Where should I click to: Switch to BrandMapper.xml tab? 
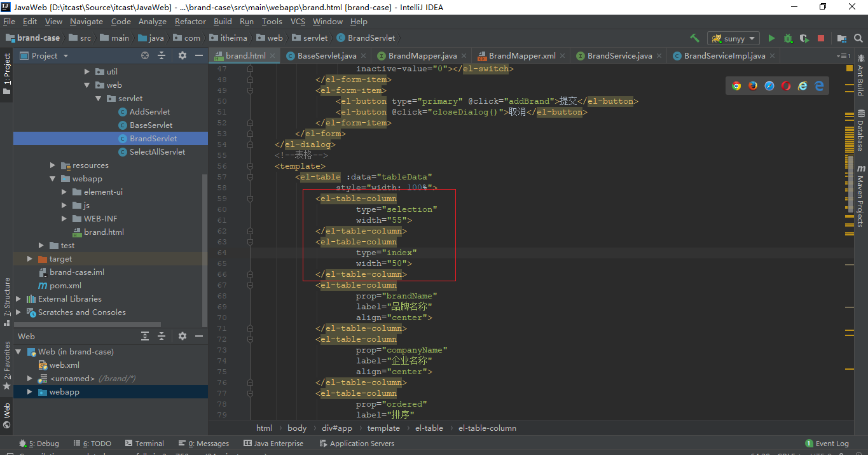[x=521, y=56]
